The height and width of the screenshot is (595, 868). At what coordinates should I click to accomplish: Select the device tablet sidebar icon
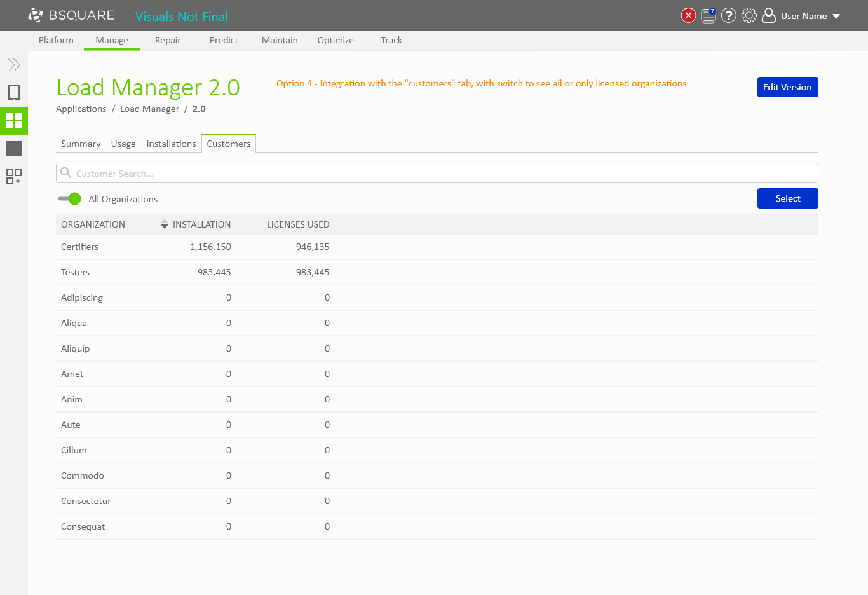pyautogui.click(x=14, y=93)
